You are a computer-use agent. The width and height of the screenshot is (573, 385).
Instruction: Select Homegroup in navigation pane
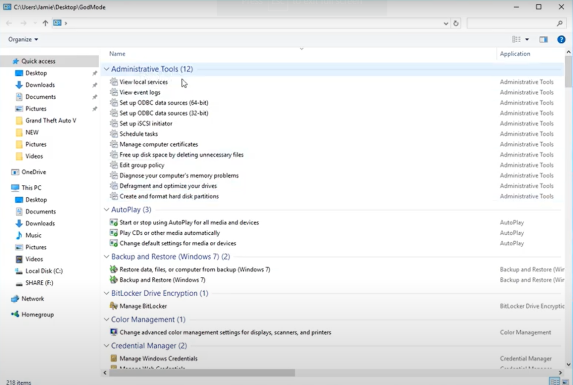coord(37,315)
